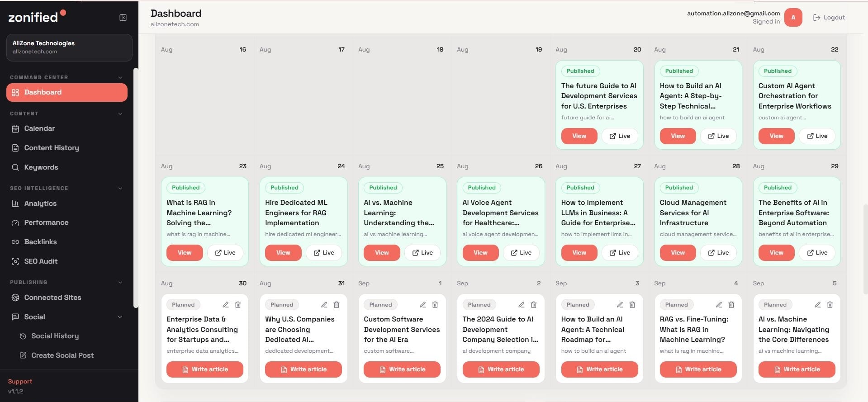The width and height of the screenshot is (868, 402).
Task: Open SEO Audit
Action: click(67, 261)
